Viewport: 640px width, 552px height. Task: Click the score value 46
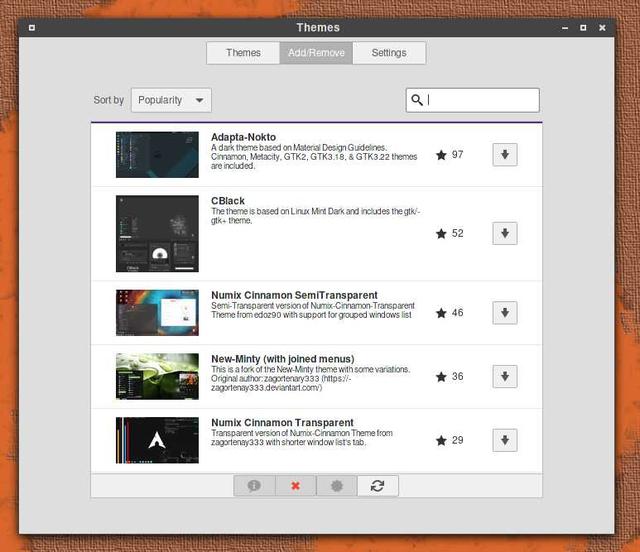[458, 313]
